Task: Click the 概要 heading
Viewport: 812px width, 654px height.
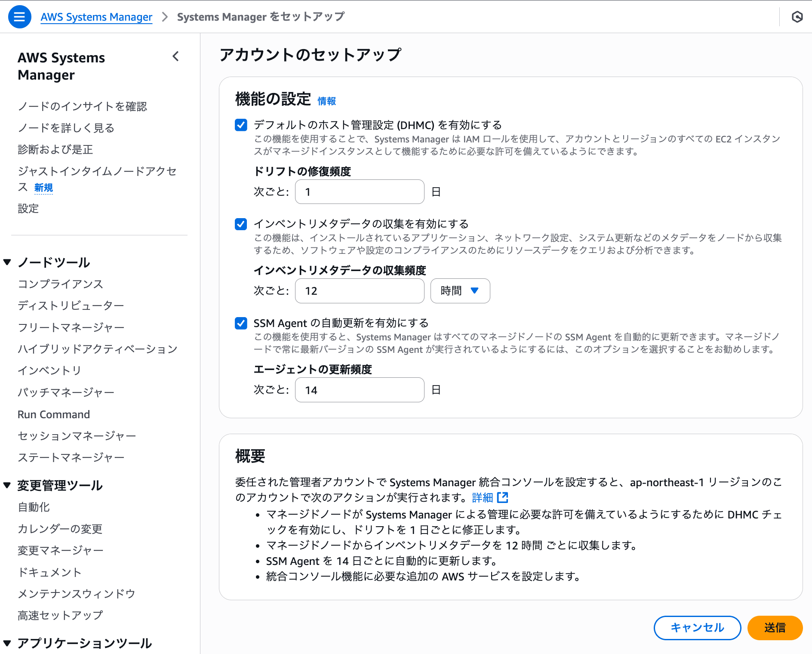Action: coord(250,456)
